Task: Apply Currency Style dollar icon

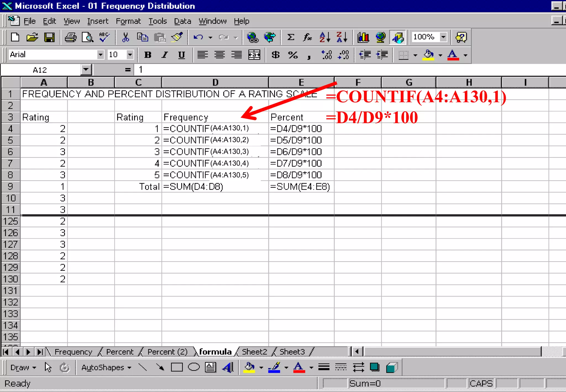Action: (x=275, y=55)
